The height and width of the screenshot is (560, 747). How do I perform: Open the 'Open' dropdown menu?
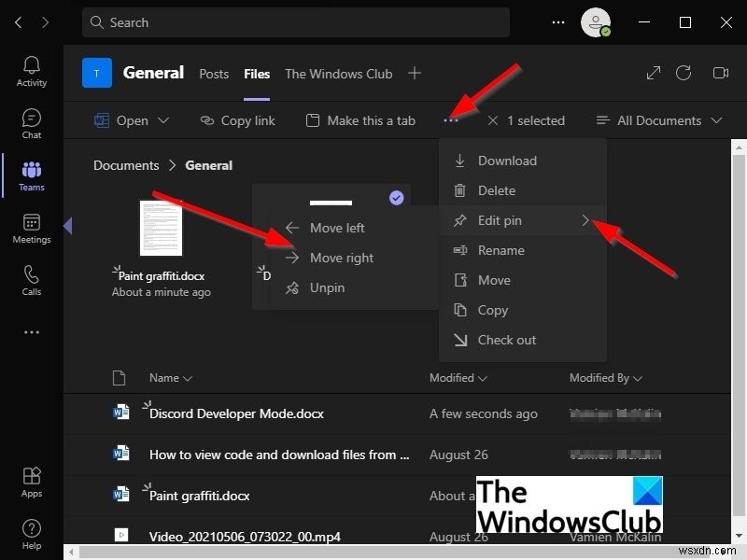coord(131,120)
